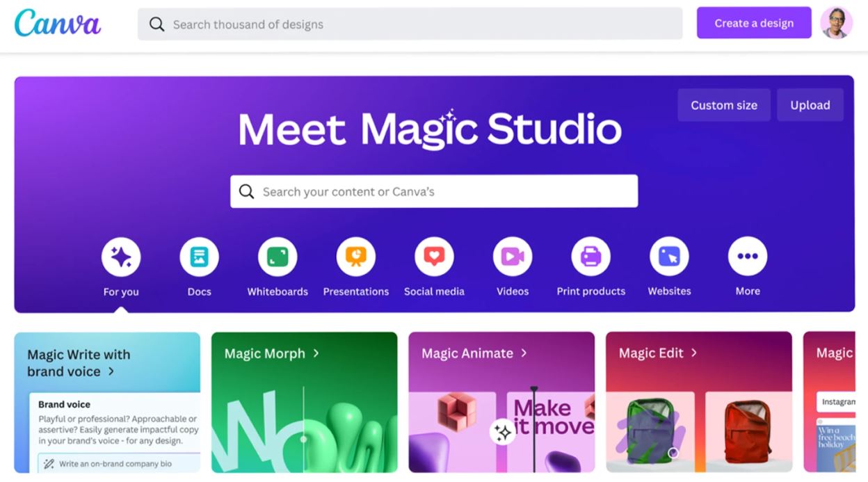Click the Custom size button
868x482 pixels.
pos(723,105)
